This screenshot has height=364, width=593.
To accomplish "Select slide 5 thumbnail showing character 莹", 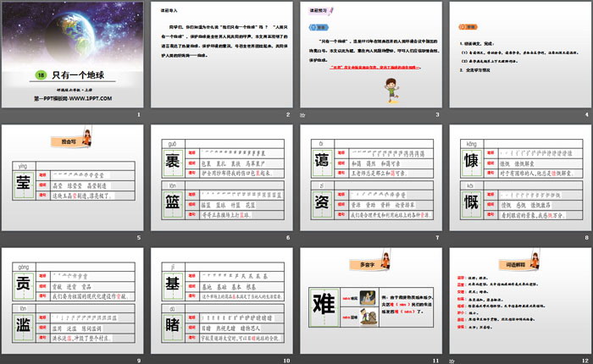I will [73, 178].
